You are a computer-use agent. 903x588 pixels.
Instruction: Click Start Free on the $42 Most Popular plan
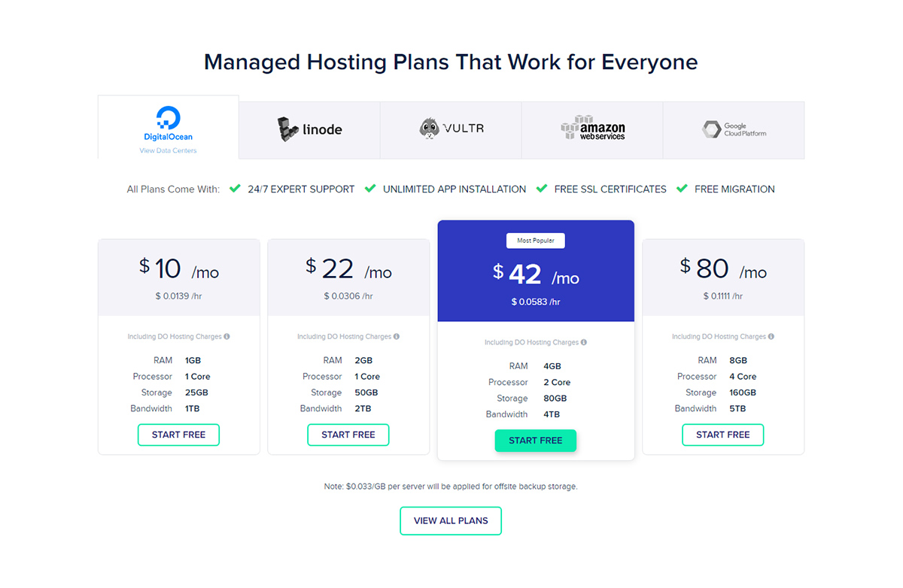(535, 441)
